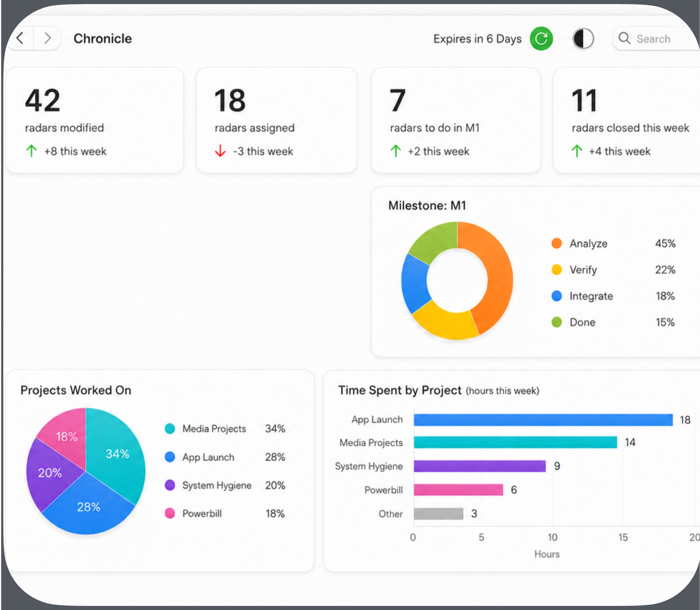
Task: Click the Chronicle title
Action: 103,39
